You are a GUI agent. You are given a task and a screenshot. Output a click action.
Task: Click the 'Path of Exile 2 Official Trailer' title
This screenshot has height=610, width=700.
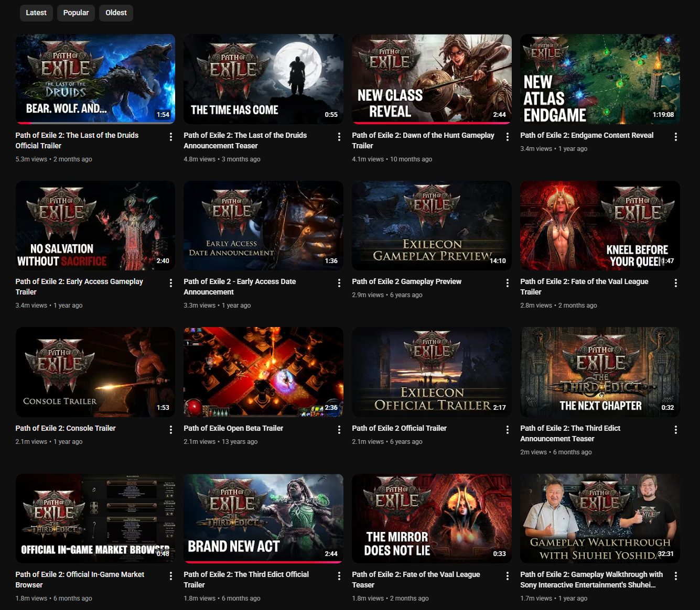(x=399, y=428)
